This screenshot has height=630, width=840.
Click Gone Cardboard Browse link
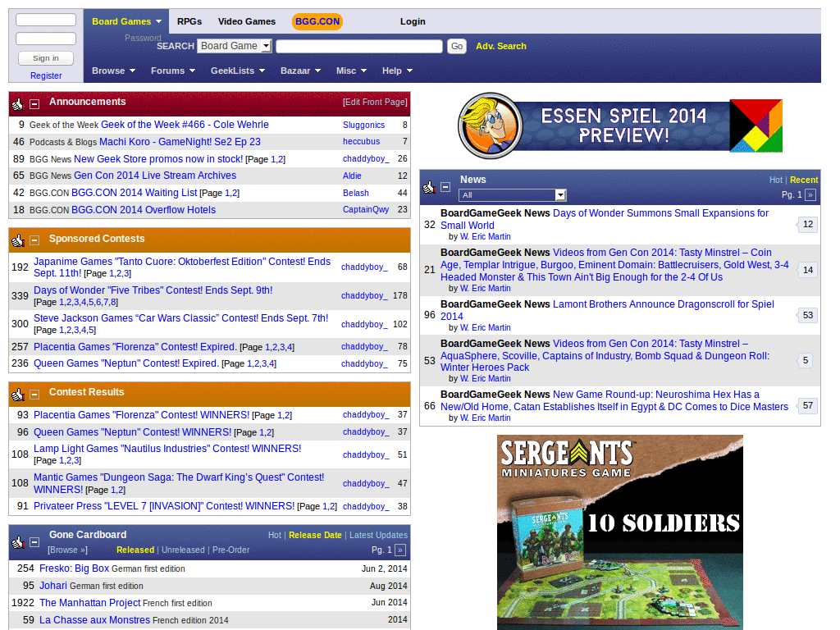point(67,550)
